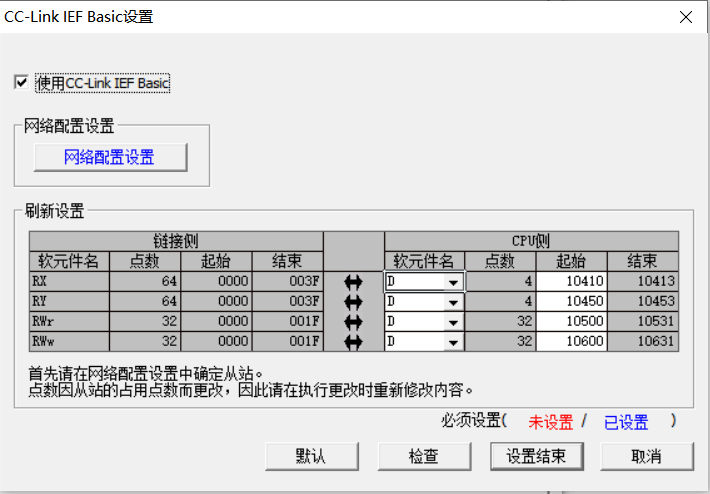
Task: Click the RX row end value 003F
Action: coord(288,281)
